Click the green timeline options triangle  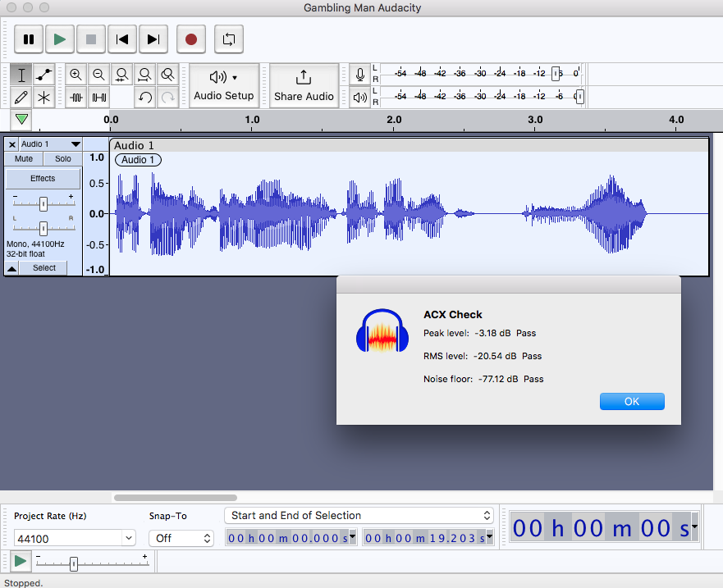(x=21, y=120)
